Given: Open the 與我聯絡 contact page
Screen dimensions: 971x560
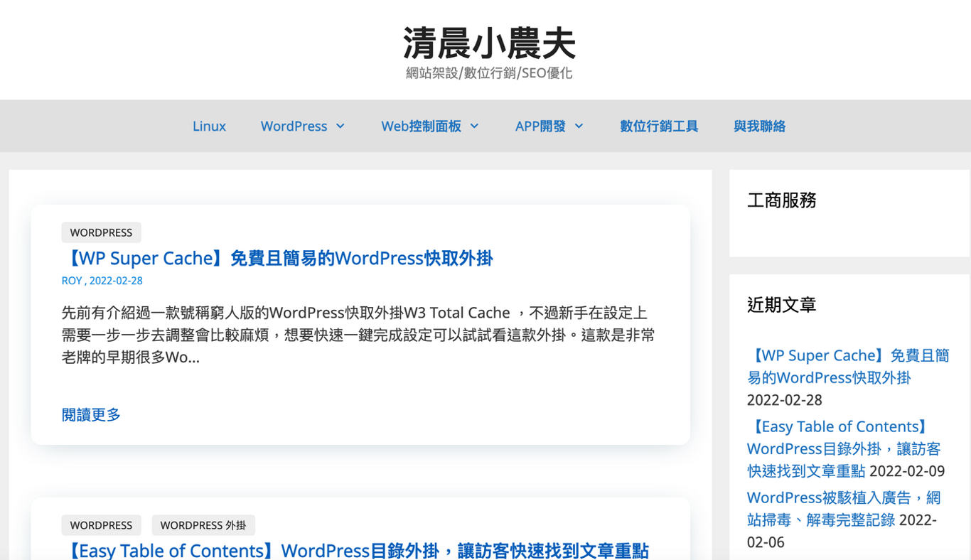Looking at the screenshot, I should (759, 126).
